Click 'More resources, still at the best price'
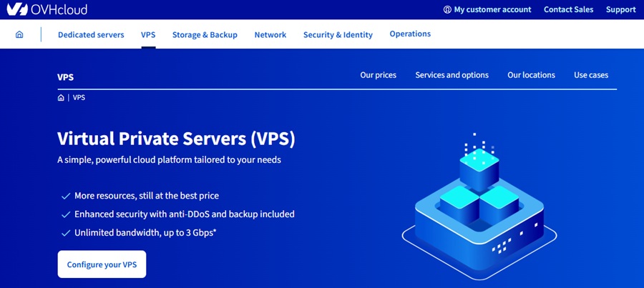Image resolution: width=644 pixels, height=288 pixels. point(147,196)
